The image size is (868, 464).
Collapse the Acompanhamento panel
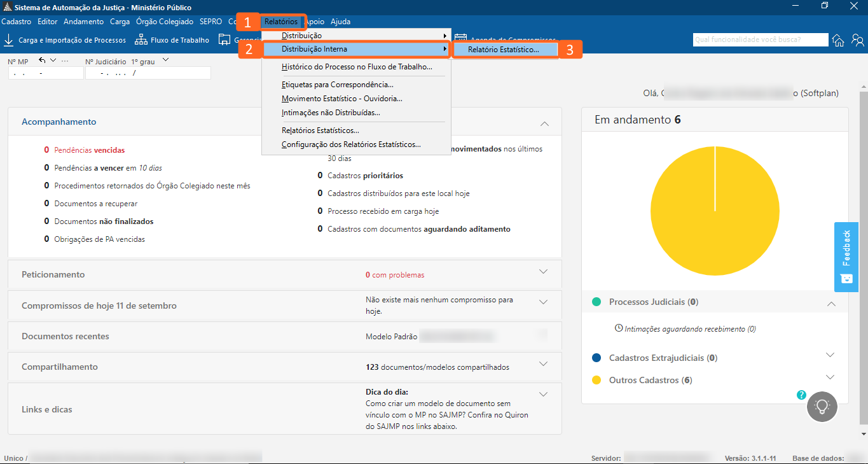click(x=544, y=123)
